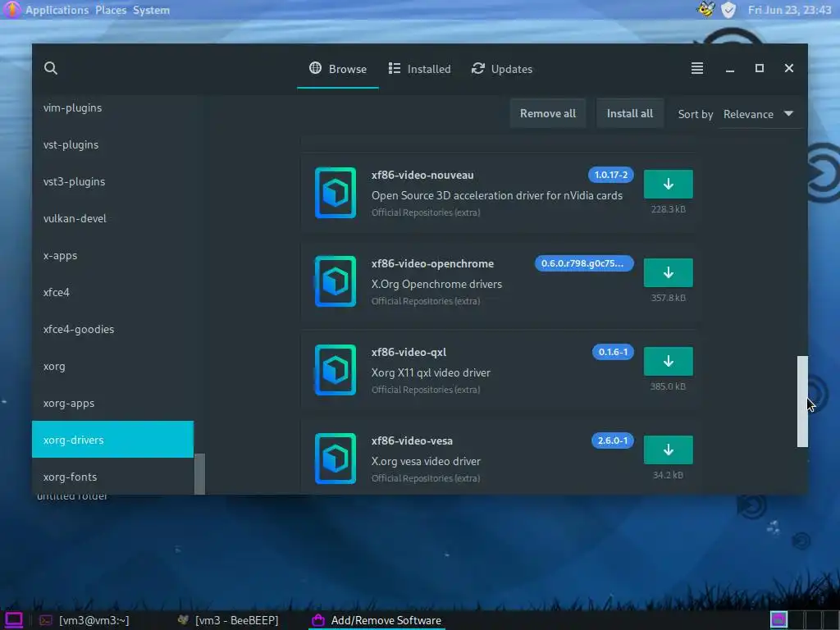
Task: Select the xorg group
Action: point(112,367)
